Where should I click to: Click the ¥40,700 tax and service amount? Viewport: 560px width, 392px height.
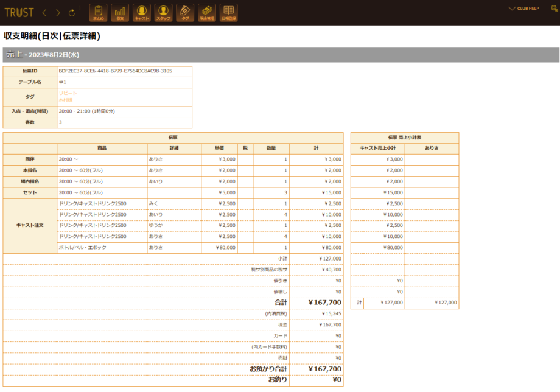(331, 270)
